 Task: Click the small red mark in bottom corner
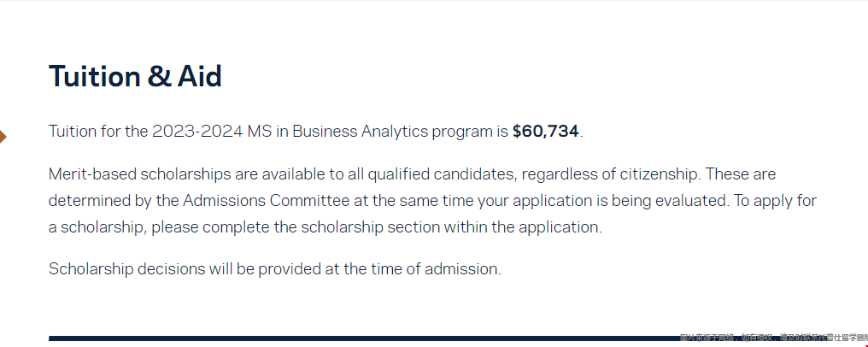865,345
